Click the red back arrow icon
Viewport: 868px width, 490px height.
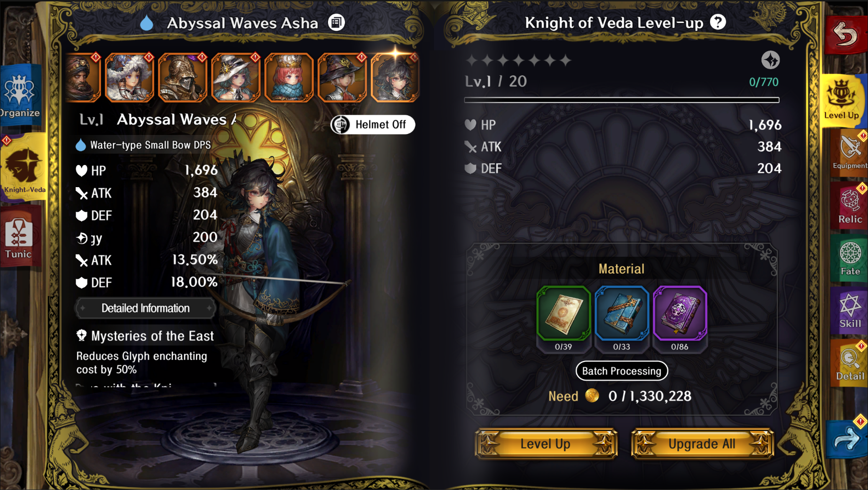(x=846, y=34)
